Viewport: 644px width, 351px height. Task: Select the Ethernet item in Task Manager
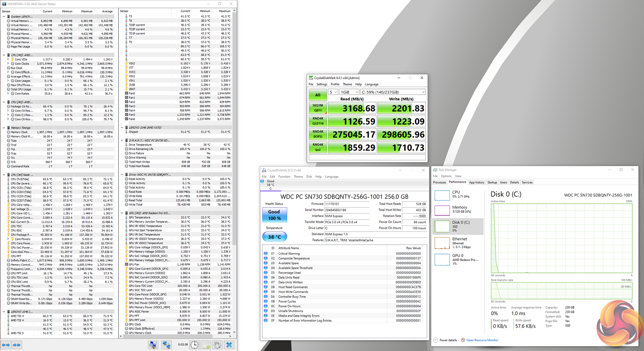pos(458,243)
